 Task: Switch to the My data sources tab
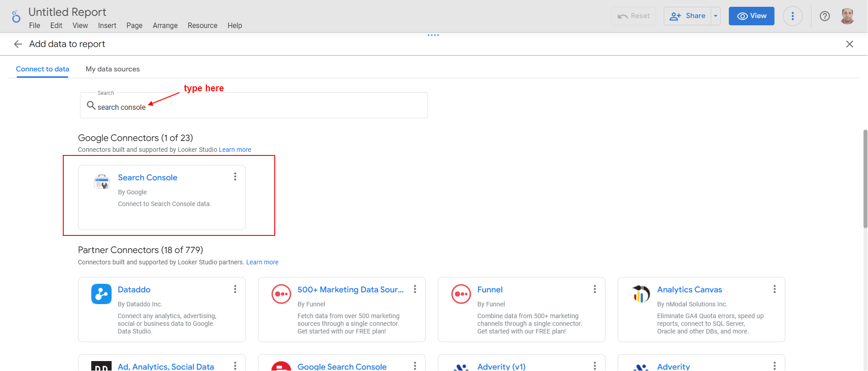click(113, 69)
